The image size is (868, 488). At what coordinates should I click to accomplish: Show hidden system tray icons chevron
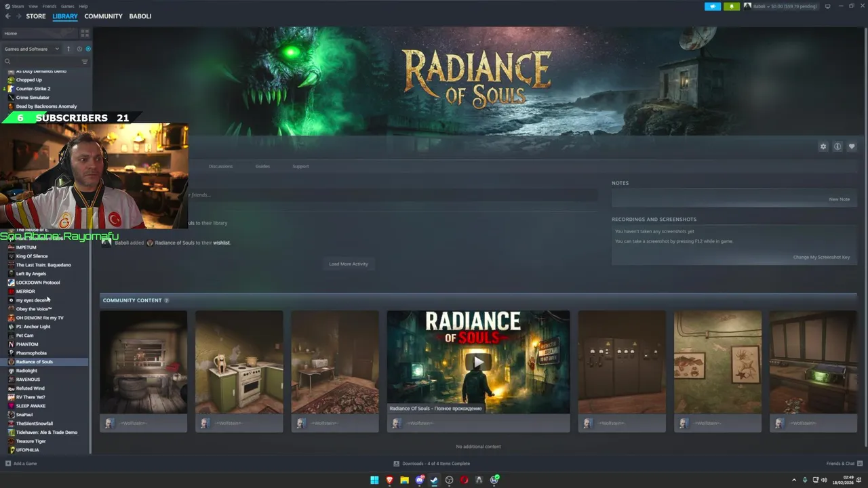(x=794, y=480)
